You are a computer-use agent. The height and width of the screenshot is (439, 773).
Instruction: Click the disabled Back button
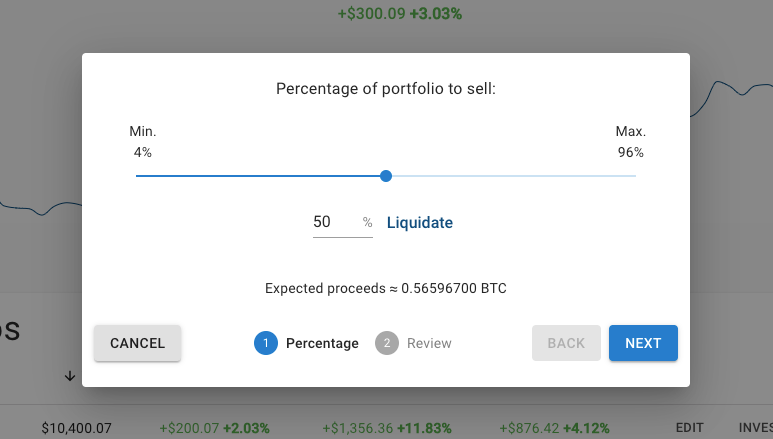click(566, 343)
